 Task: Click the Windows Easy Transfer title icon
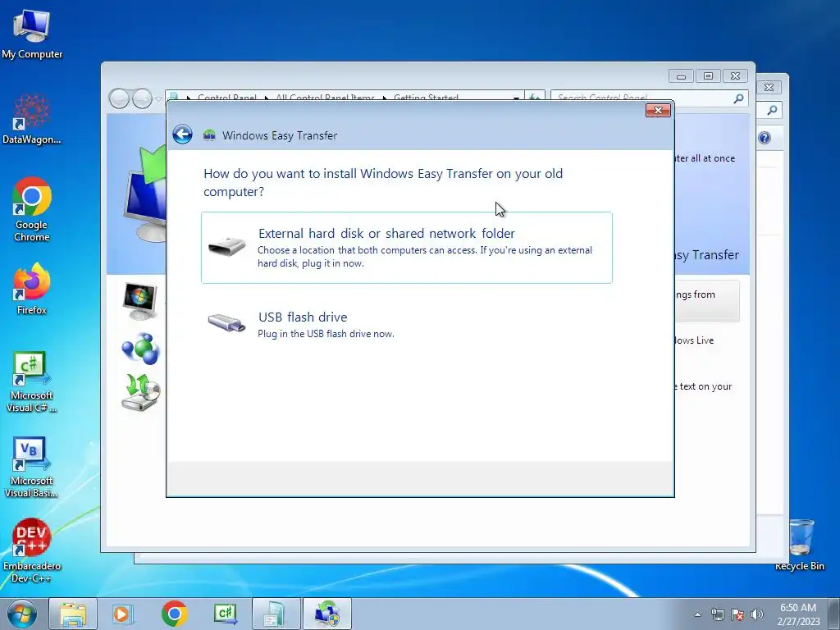click(x=209, y=135)
